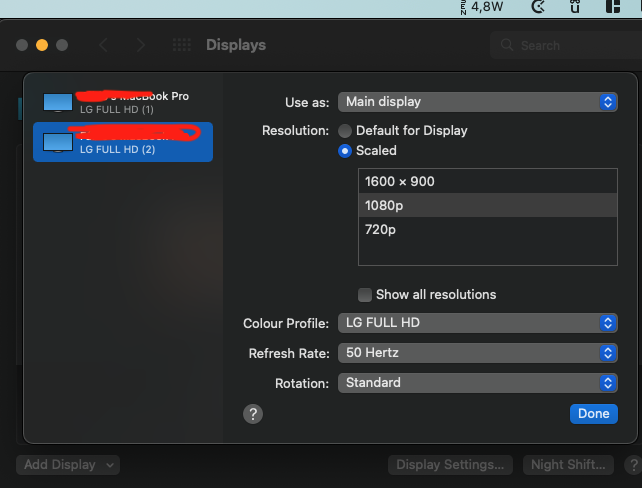Select the Default for Display radio button
Screen dimensions: 642x488
click(345, 130)
